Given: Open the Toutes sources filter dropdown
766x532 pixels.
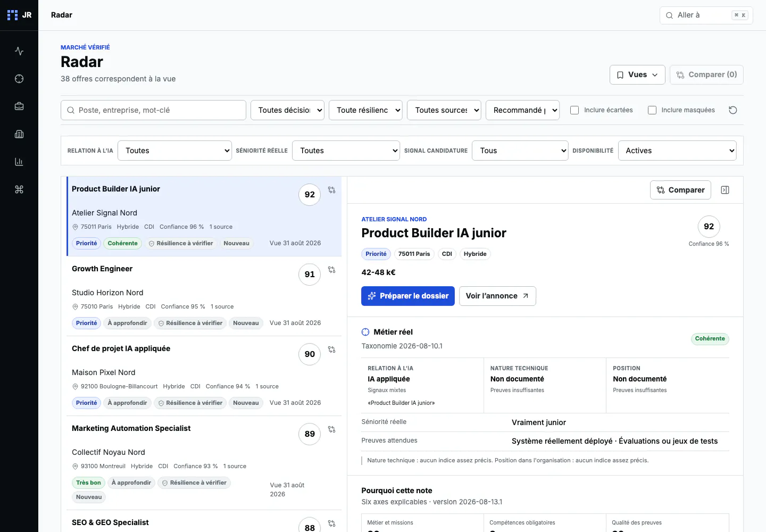Looking at the screenshot, I should (444, 110).
